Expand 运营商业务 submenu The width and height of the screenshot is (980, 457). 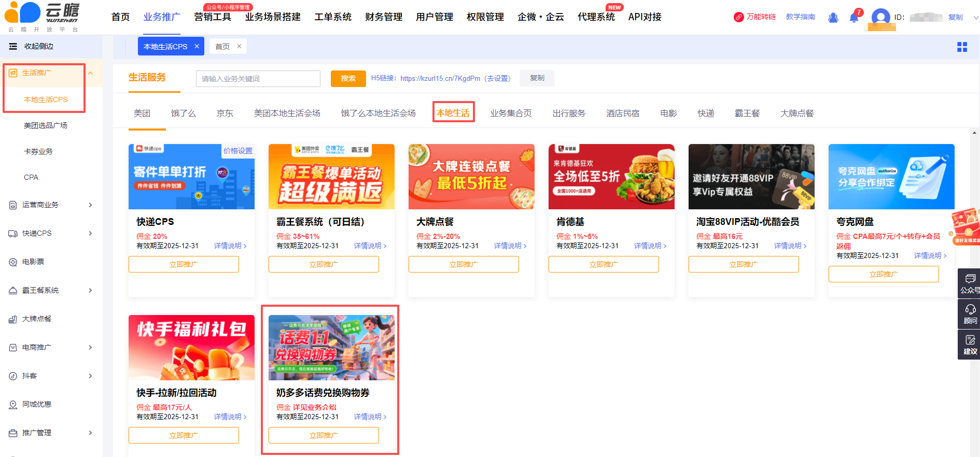click(x=90, y=205)
